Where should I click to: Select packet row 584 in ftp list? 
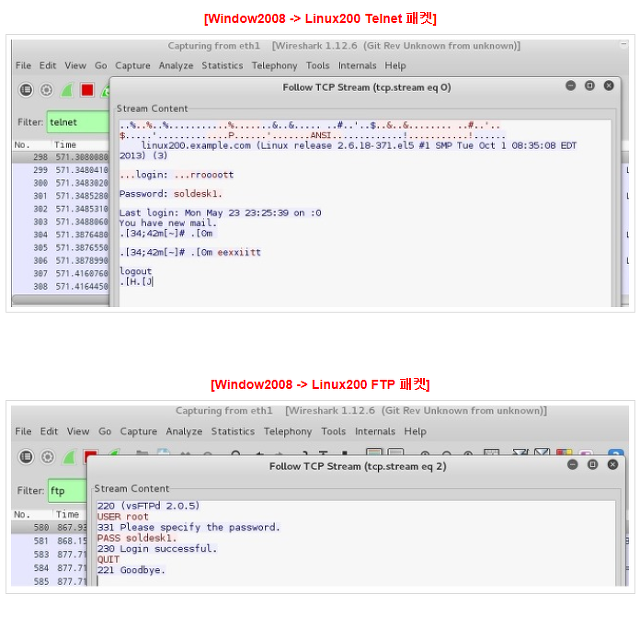[x=49, y=568]
